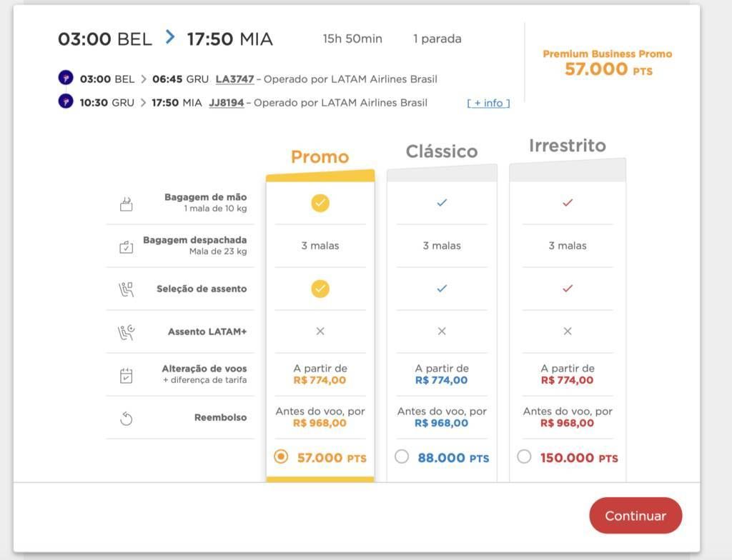This screenshot has width=732, height=560.
Task: Open flight number LA3747 link
Action: point(234,79)
